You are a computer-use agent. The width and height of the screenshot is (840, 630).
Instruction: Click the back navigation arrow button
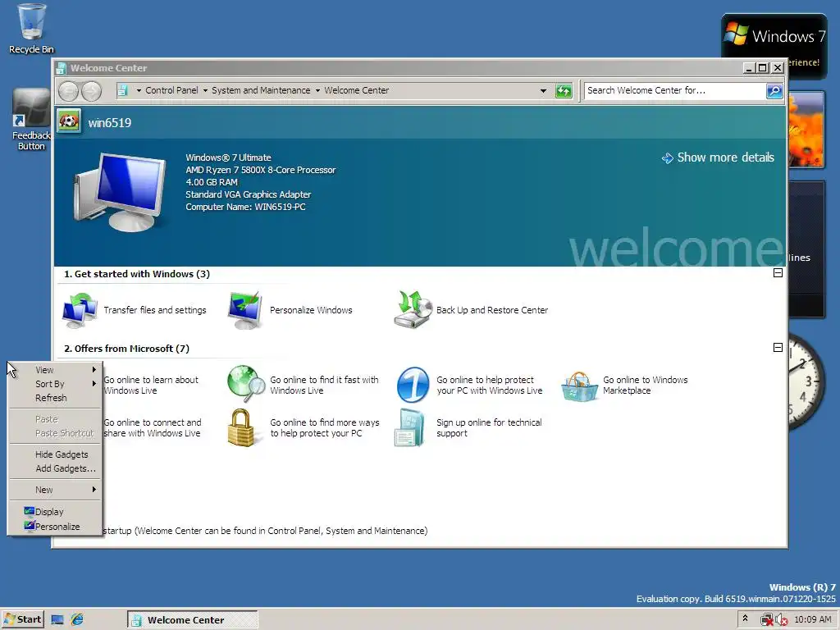tap(68, 91)
